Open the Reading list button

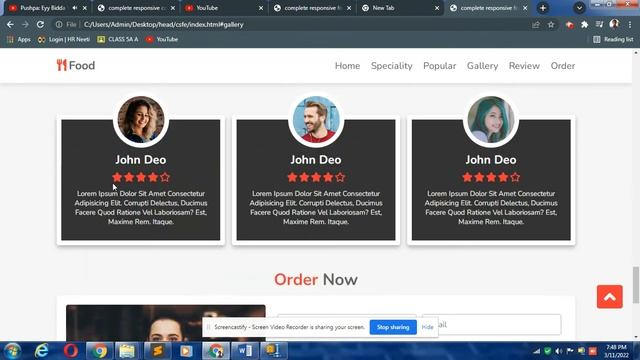pos(613,39)
